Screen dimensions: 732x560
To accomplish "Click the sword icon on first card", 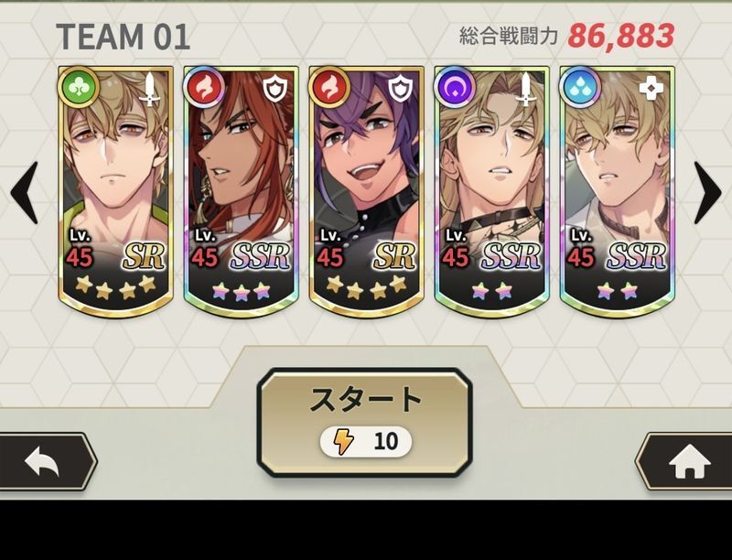I will point(149,89).
